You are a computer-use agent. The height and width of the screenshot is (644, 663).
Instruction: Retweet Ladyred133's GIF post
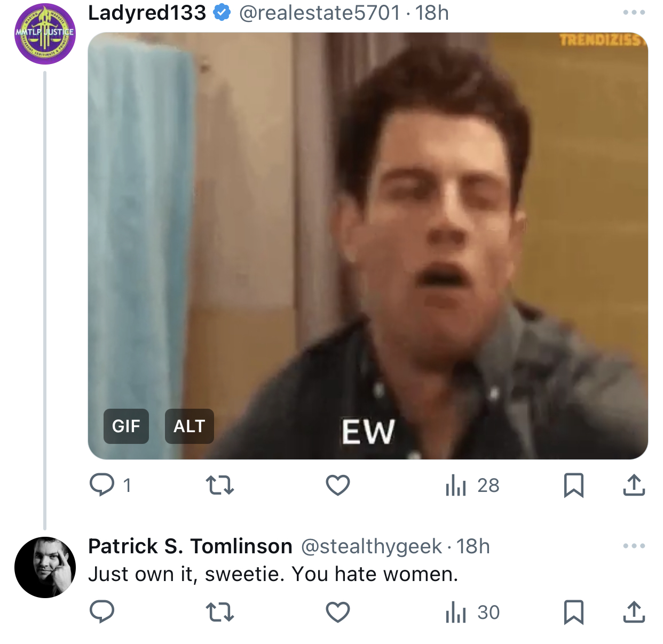pos(220,485)
